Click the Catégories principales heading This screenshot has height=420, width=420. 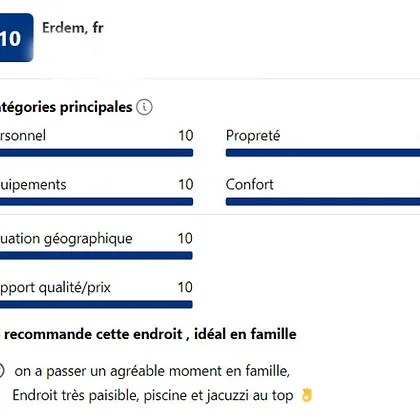coord(66,107)
